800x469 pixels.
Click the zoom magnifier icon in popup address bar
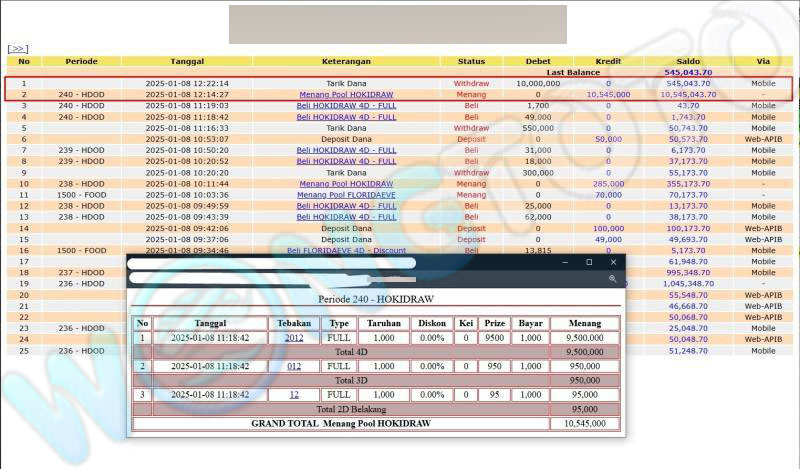pos(612,279)
